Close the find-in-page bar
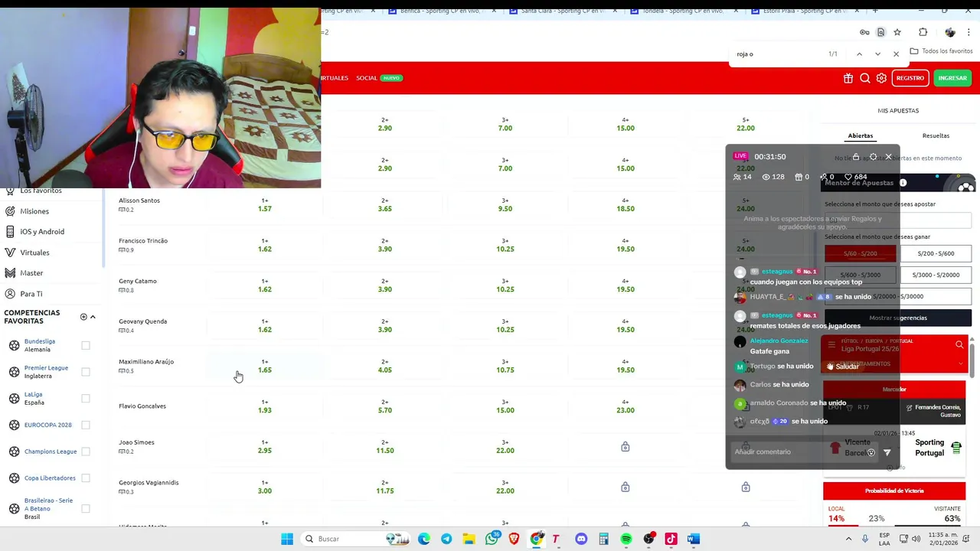Viewport: 980px width, 551px height. point(896,54)
